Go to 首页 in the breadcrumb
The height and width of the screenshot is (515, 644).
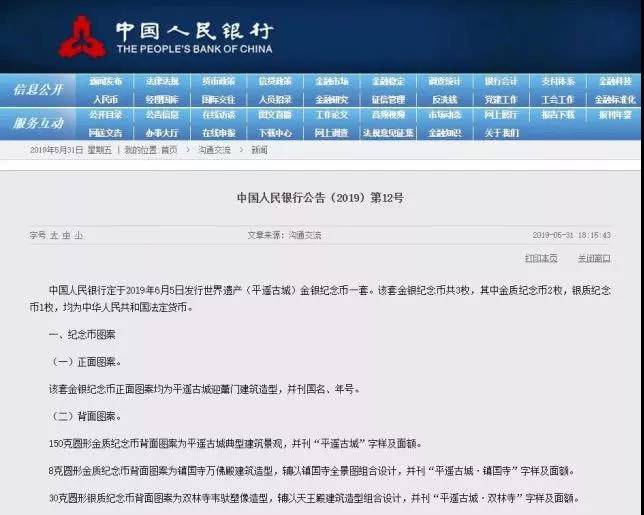[169, 150]
